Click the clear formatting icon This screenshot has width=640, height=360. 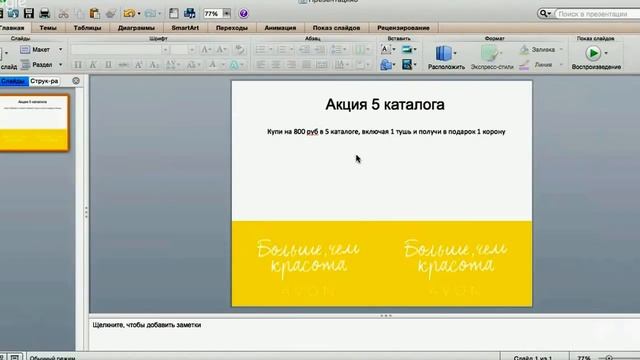(240, 50)
